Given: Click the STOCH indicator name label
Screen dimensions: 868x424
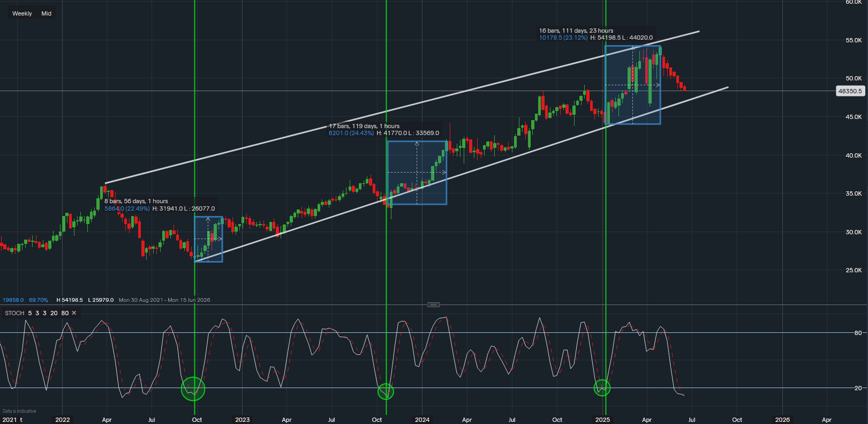Looking at the screenshot, I should 14,313.
